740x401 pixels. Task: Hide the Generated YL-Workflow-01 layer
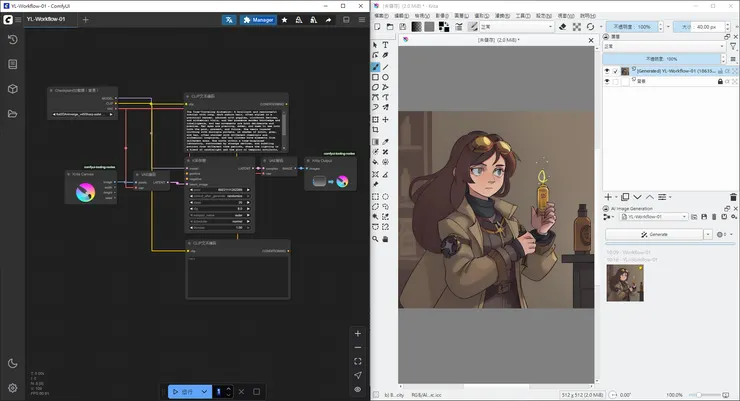coord(607,71)
